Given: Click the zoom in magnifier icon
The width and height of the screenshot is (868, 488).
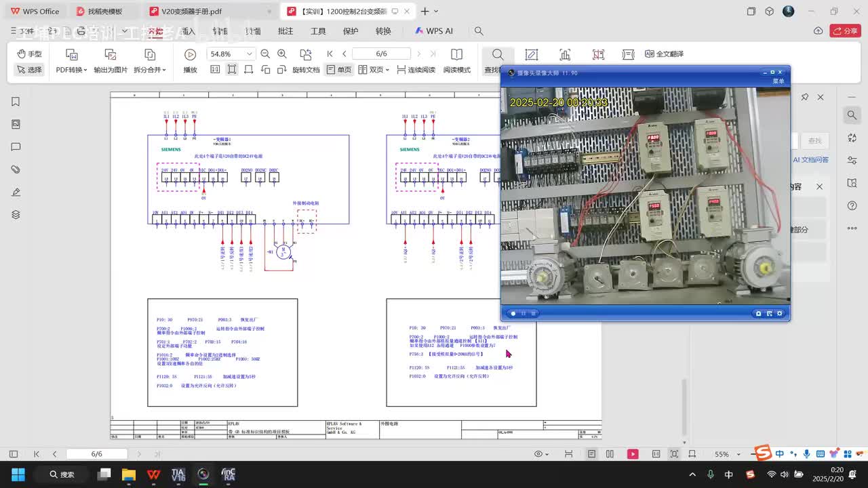Looking at the screenshot, I should pos(282,54).
